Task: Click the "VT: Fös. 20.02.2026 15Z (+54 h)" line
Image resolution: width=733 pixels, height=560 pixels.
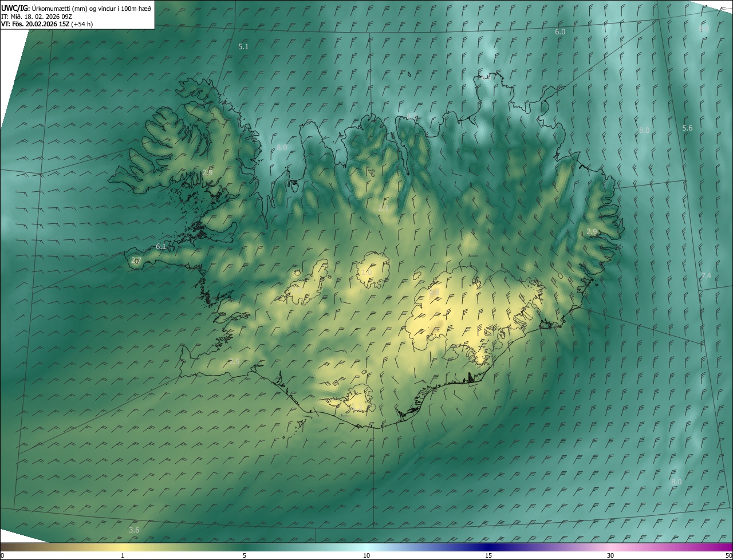Action: click(47, 24)
